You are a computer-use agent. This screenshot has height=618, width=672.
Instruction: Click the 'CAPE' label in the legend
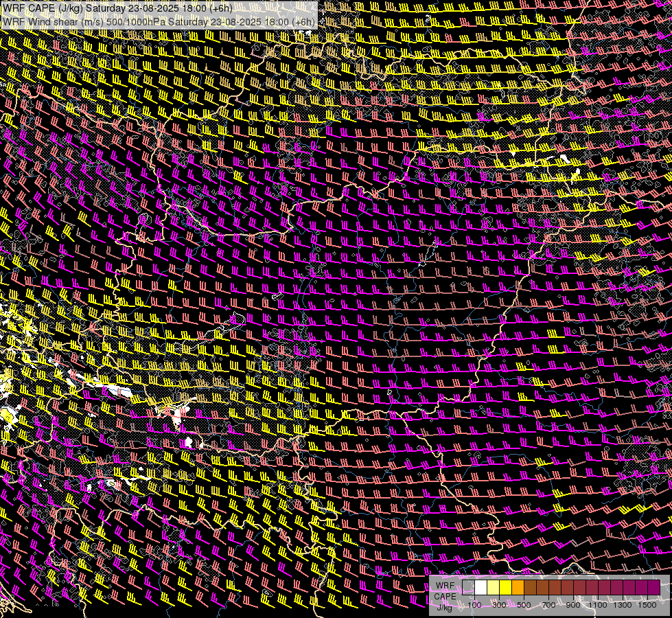[x=445, y=597]
